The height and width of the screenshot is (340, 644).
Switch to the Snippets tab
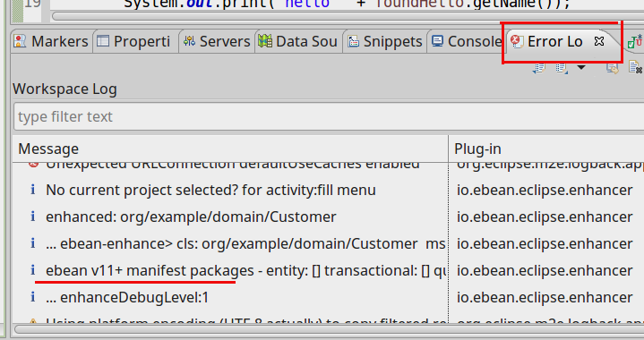pos(385,41)
